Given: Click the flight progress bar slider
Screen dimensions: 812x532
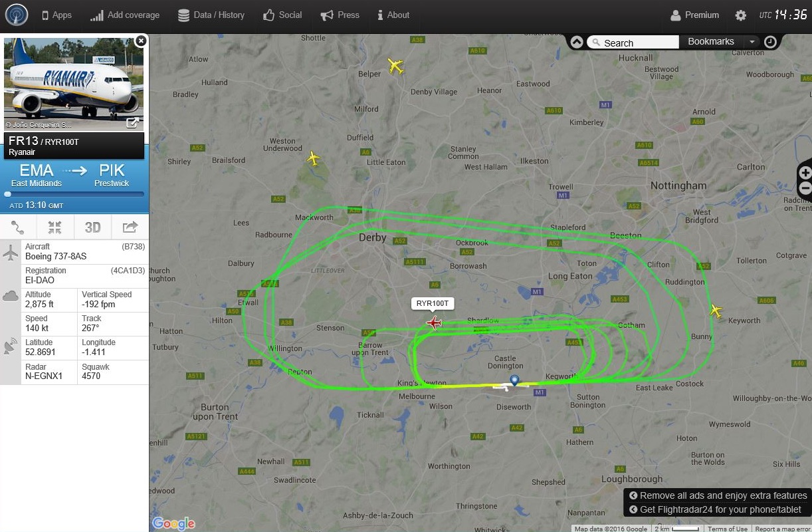Looking at the screenshot, I should (x=74, y=194).
